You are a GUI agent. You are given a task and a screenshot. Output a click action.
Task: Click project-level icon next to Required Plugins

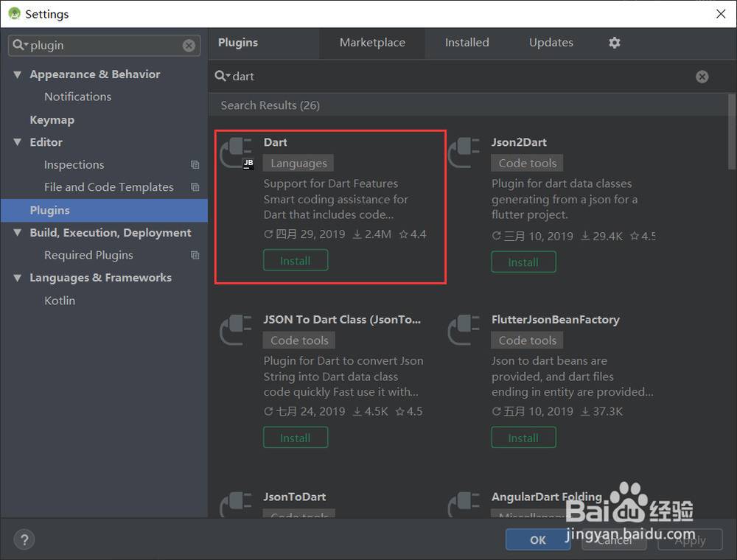[195, 255]
